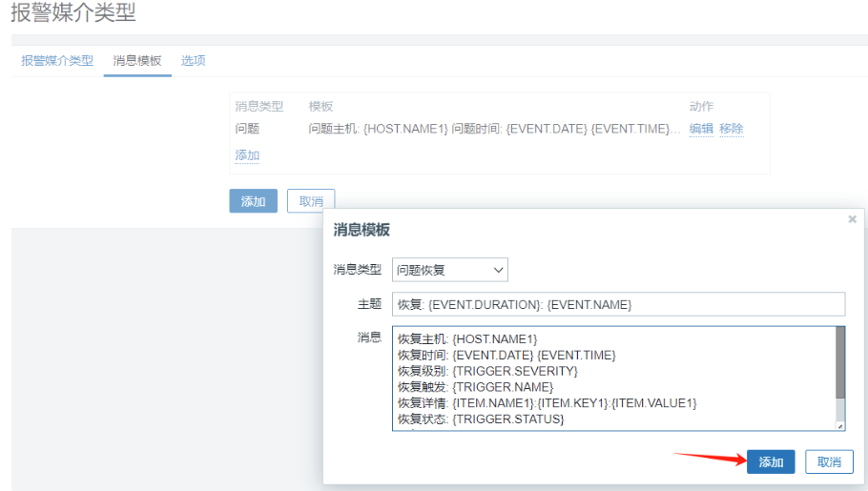Click into the 主题 input field
The width and height of the screenshot is (868, 491).
[x=618, y=304]
